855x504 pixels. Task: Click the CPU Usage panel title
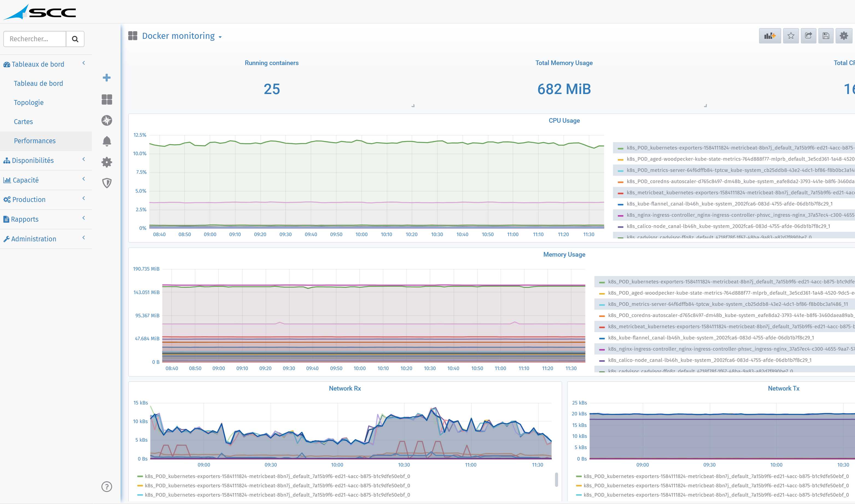564,121
